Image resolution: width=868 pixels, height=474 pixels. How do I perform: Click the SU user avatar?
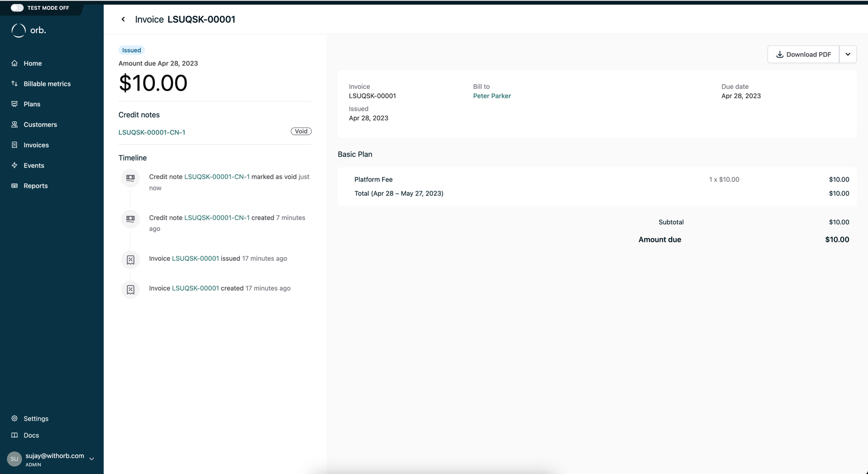coord(14,459)
